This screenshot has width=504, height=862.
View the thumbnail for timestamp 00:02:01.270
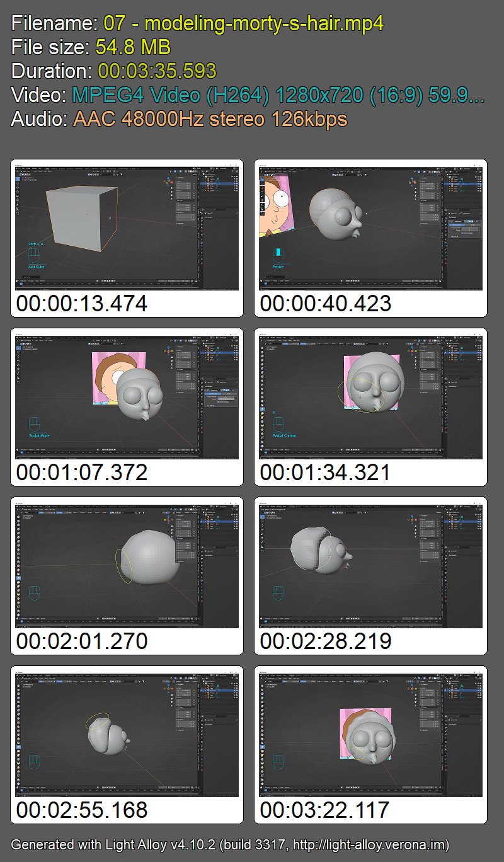[127, 565]
